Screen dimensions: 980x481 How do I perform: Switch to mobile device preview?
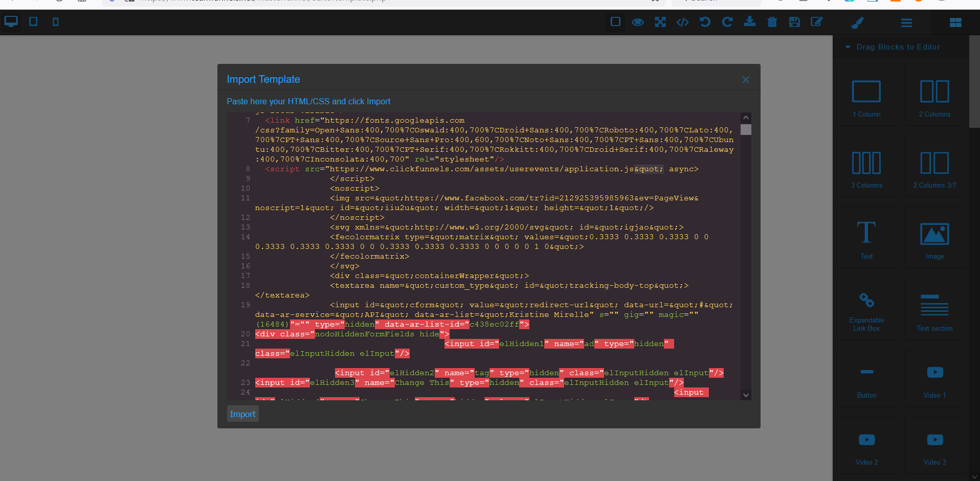point(55,21)
